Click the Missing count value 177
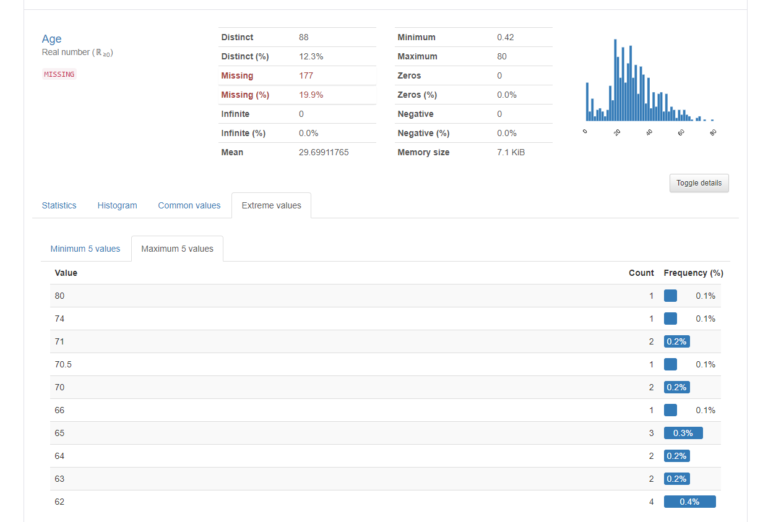 (306, 75)
